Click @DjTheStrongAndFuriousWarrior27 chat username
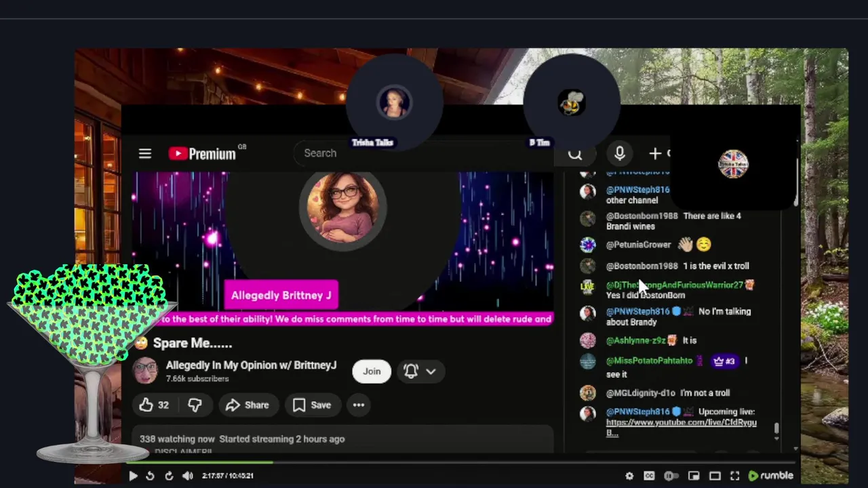This screenshot has width=868, height=488. click(x=674, y=285)
